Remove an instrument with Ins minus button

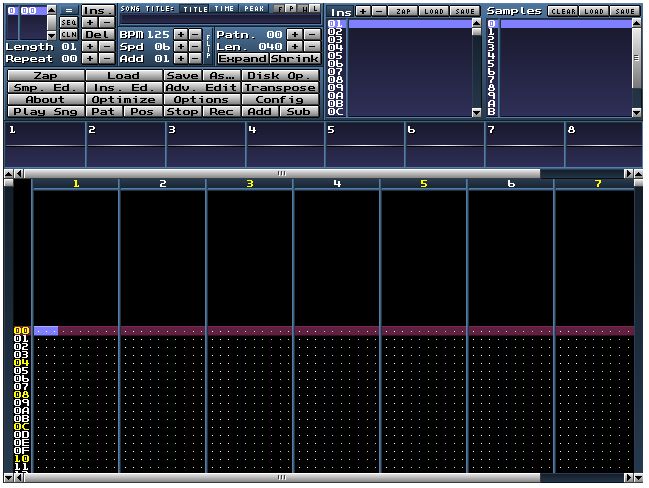coord(379,11)
